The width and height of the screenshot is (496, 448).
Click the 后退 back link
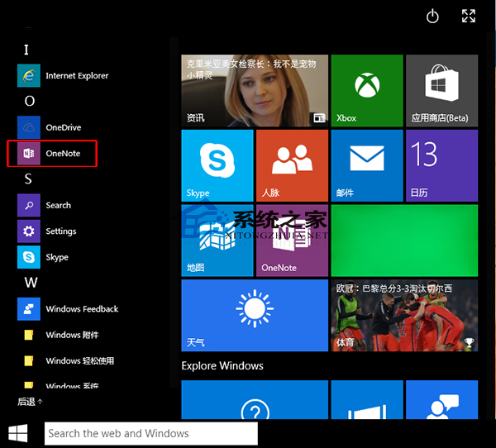click(30, 402)
